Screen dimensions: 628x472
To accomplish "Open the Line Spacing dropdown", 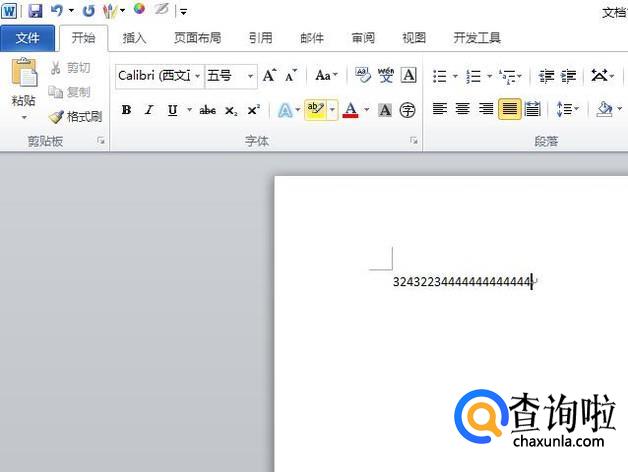I will tap(568, 109).
